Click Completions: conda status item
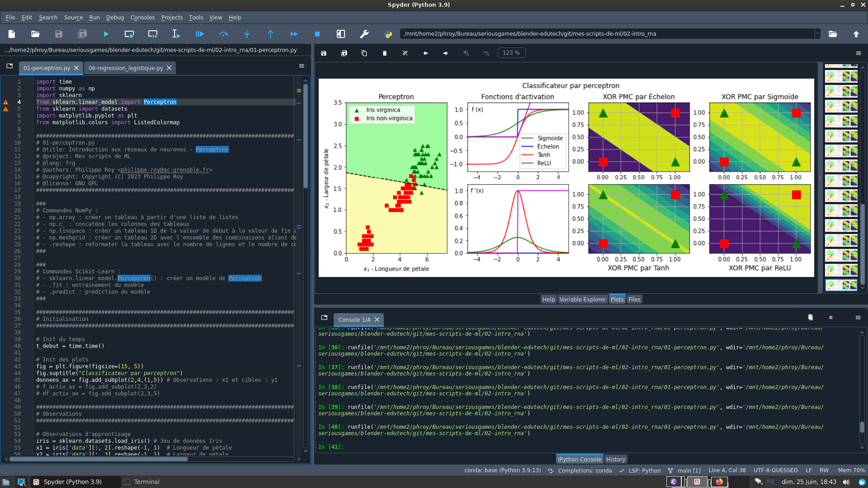The image size is (868, 488). 580,470
